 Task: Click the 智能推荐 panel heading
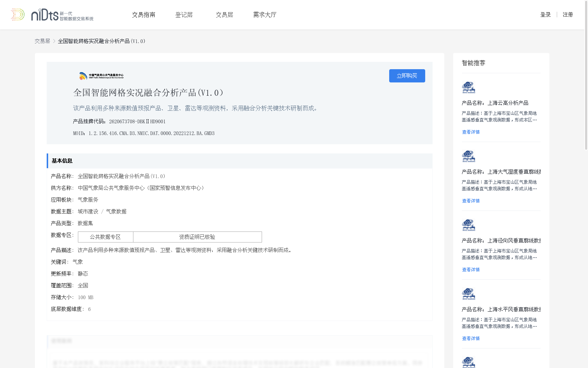pos(474,63)
